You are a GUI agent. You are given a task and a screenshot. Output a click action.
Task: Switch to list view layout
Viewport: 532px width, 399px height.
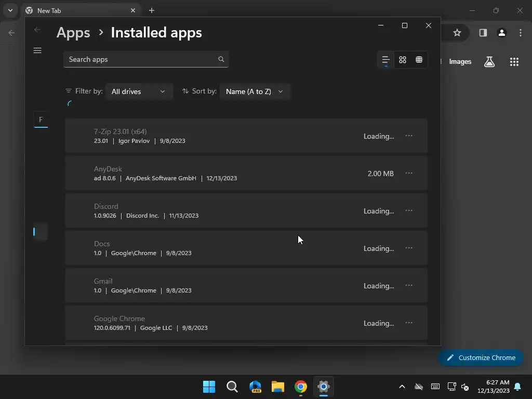click(386, 60)
